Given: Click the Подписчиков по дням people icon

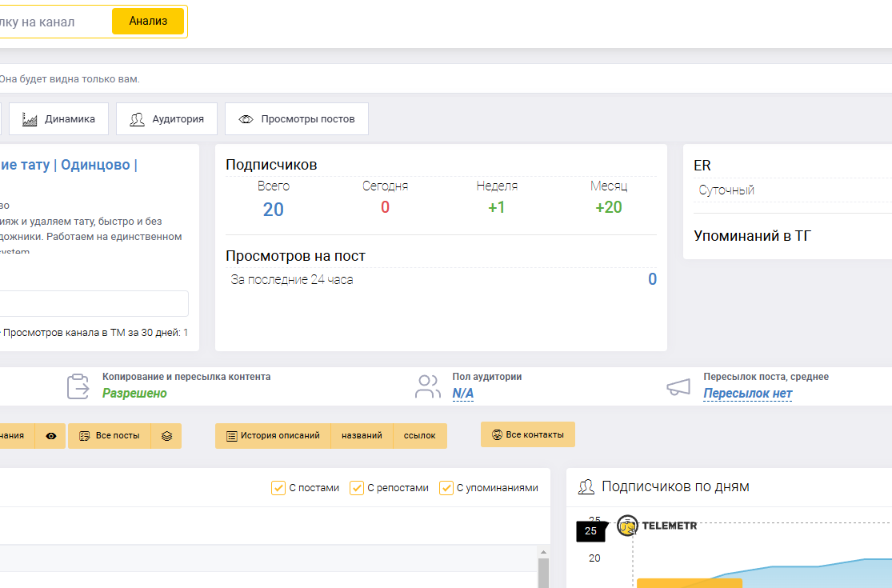Looking at the screenshot, I should pyautogui.click(x=586, y=487).
